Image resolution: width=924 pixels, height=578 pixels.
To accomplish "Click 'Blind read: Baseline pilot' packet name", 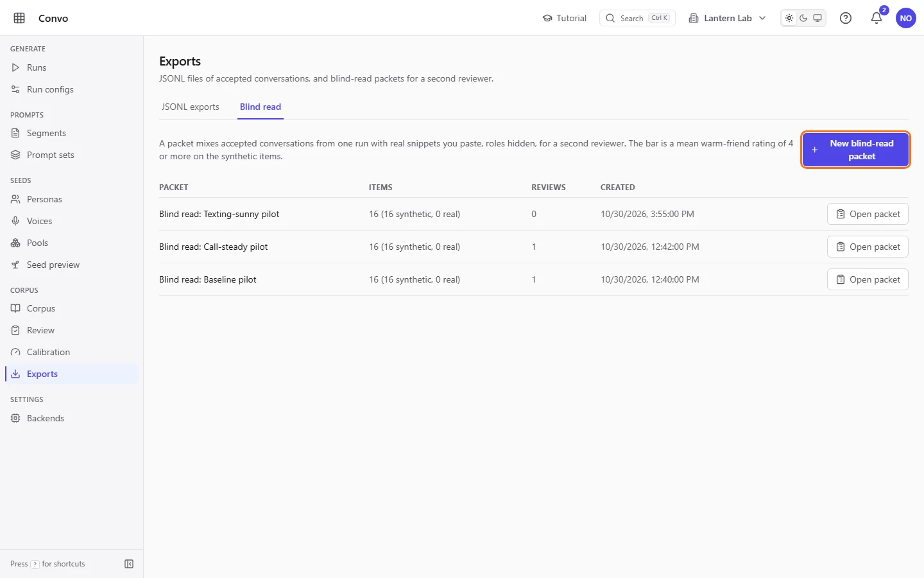I will click(208, 279).
